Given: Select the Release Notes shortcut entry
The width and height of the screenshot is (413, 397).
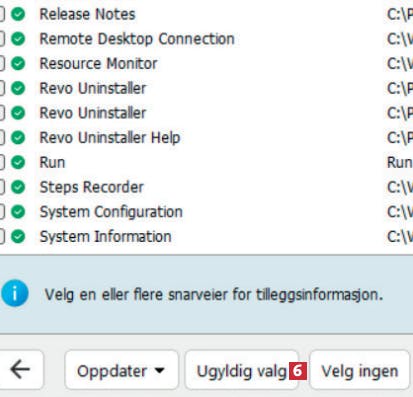Looking at the screenshot, I should 87,14.
